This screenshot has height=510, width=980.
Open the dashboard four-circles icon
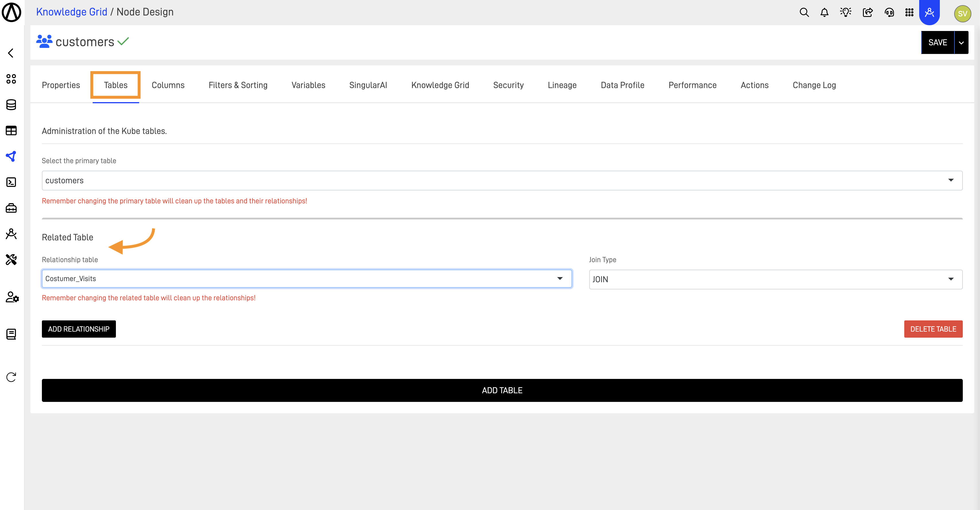pyautogui.click(x=11, y=79)
